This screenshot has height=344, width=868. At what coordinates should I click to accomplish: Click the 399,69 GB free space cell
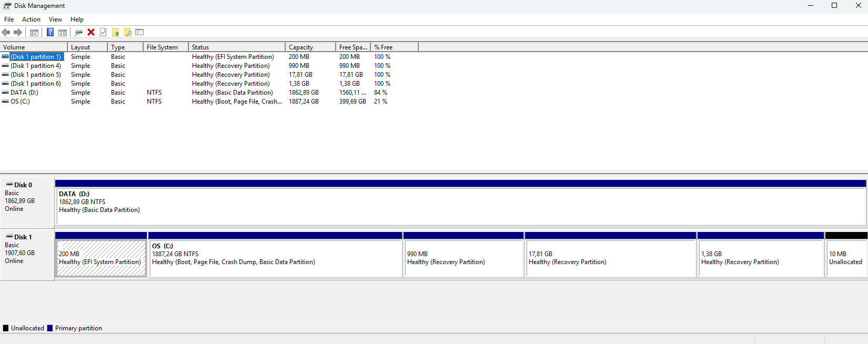click(352, 102)
